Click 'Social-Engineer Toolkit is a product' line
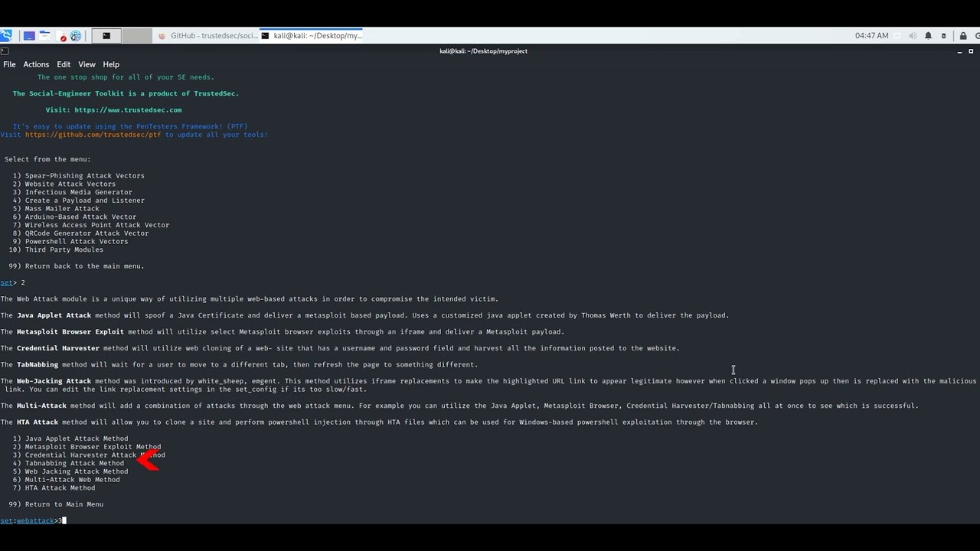The image size is (980, 551). [126, 93]
